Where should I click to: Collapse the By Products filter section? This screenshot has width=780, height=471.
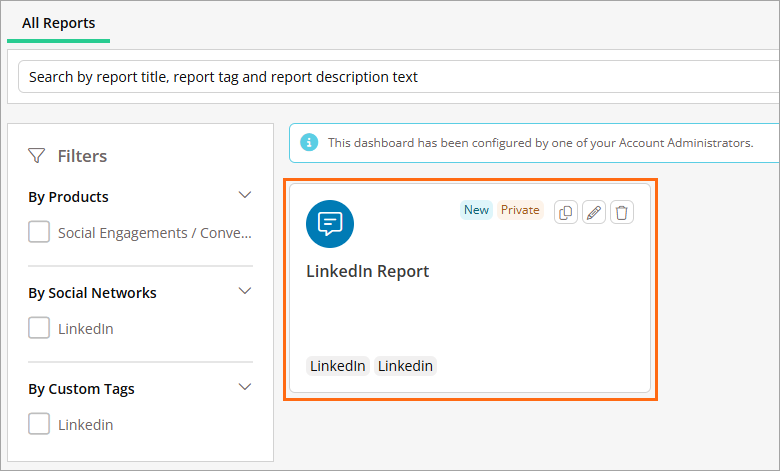(245, 194)
